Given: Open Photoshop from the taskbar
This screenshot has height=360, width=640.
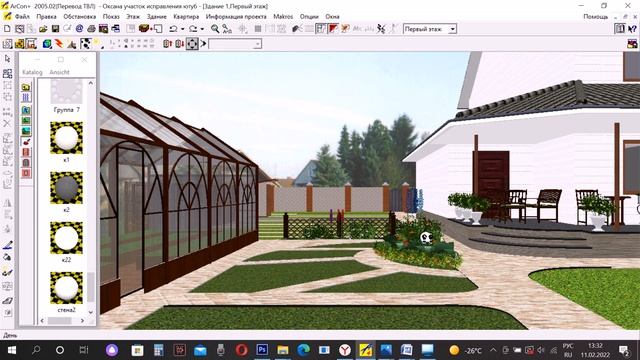Looking at the screenshot, I should pos(262,350).
